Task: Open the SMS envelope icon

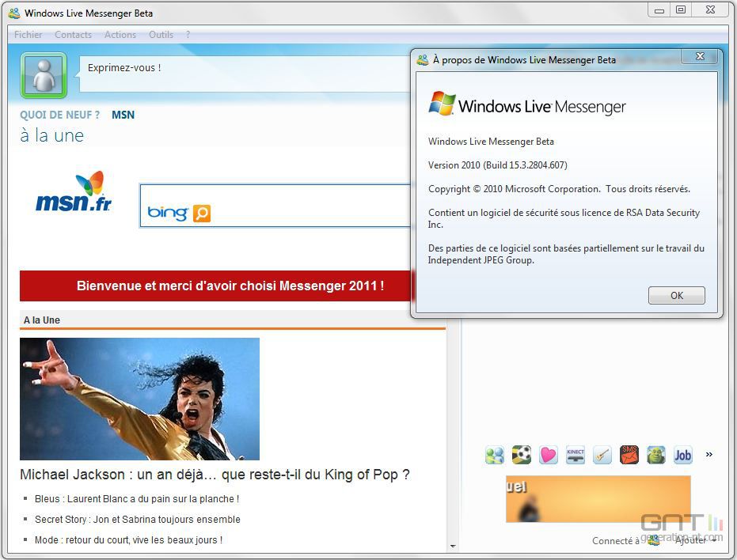Action: coord(629,455)
